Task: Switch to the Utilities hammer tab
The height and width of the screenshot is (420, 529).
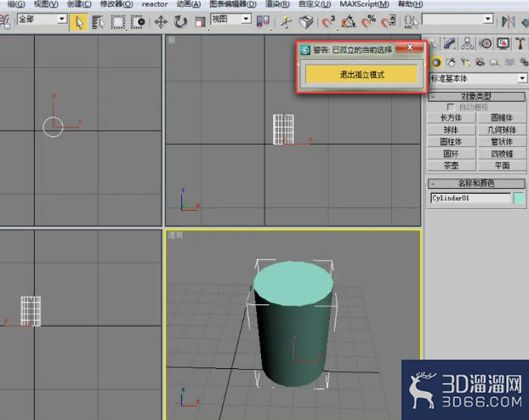Action: point(520,44)
